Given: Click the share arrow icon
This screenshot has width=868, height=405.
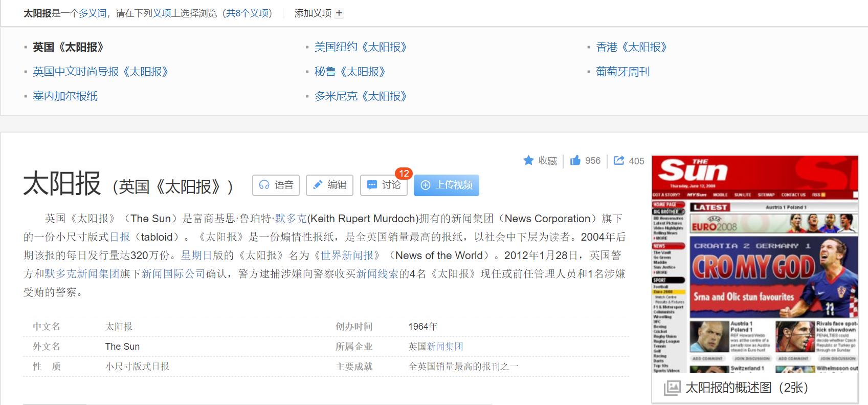Looking at the screenshot, I should coord(619,160).
